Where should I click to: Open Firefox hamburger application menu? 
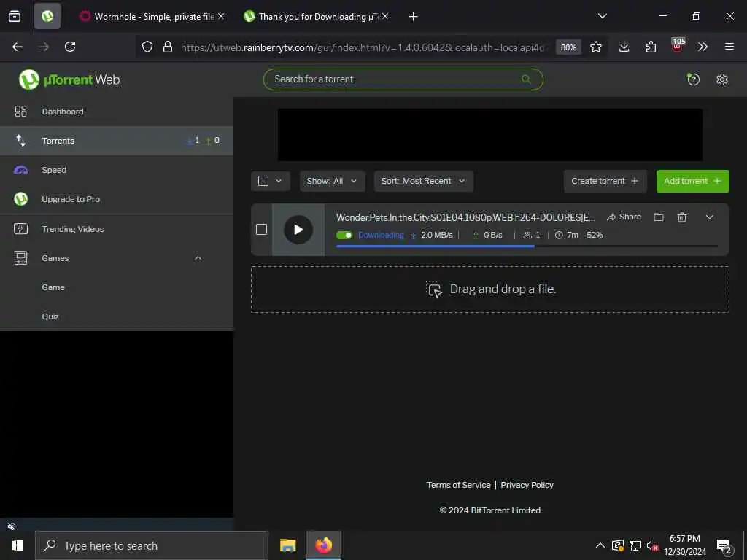(729, 47)
